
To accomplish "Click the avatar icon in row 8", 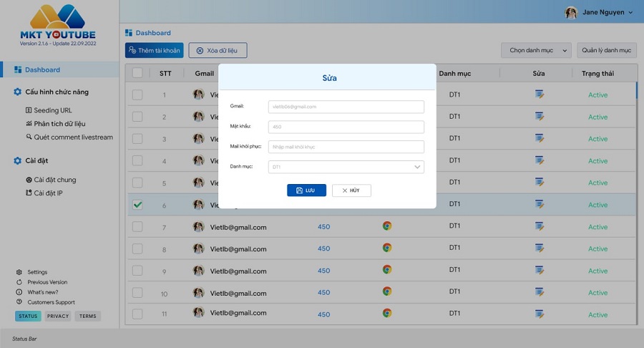I will point(198,248).
